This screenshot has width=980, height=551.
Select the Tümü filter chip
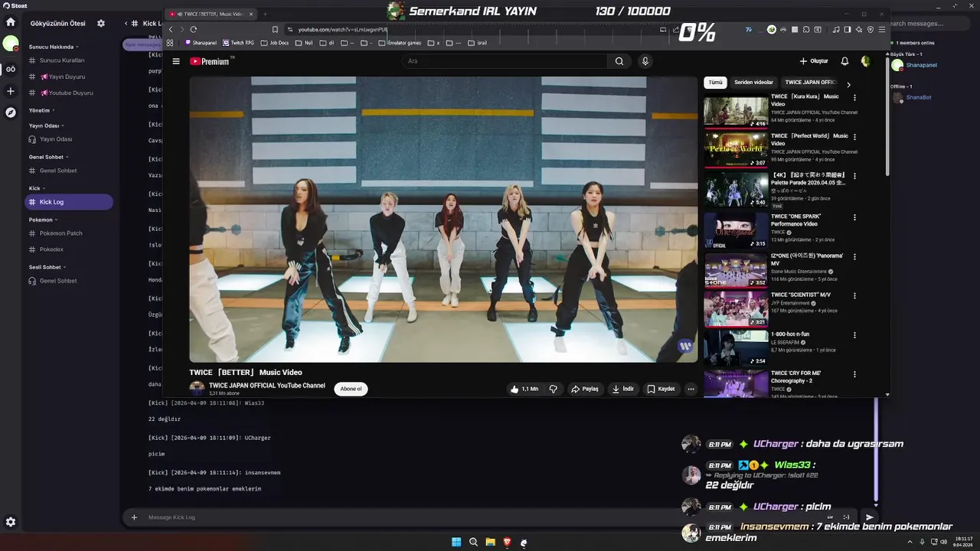(715, 83)
